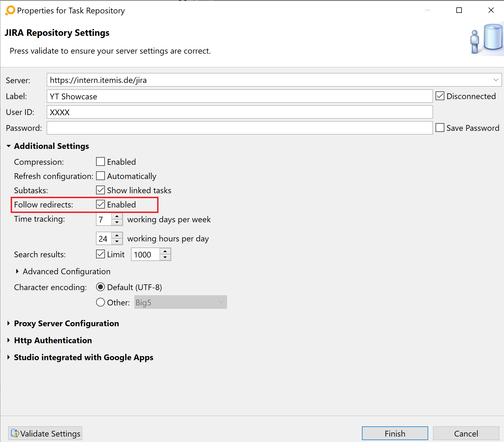The image size is (504, 442).
Task: Click the Cancel button
Action: point(466,433)
